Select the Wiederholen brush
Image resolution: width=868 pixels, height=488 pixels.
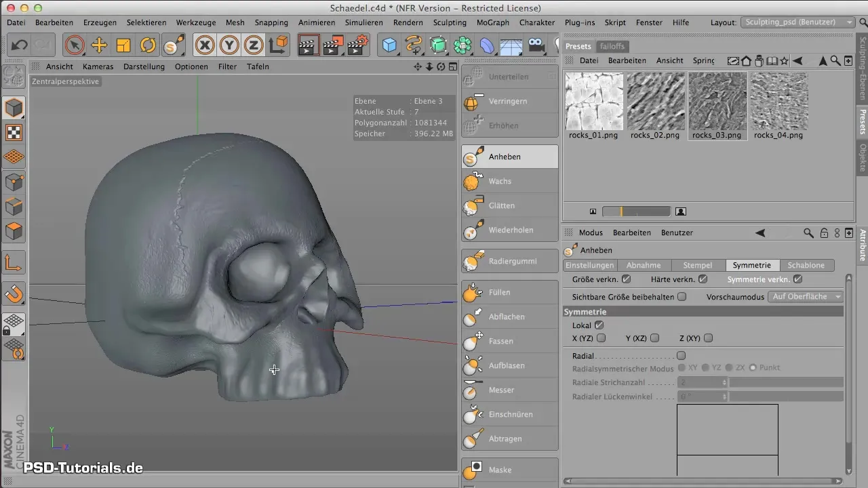(x=509, y=230)
